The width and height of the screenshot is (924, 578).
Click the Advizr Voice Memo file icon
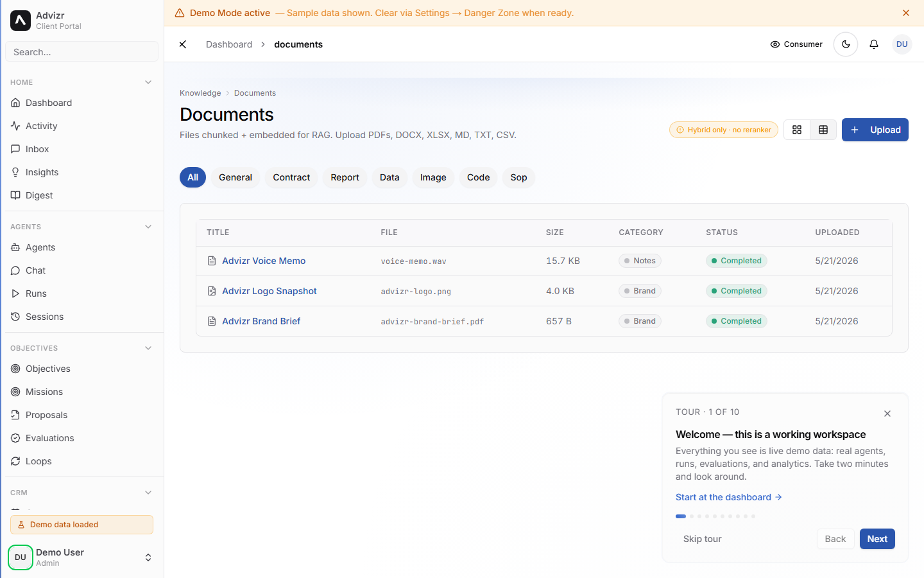point(212,261)
